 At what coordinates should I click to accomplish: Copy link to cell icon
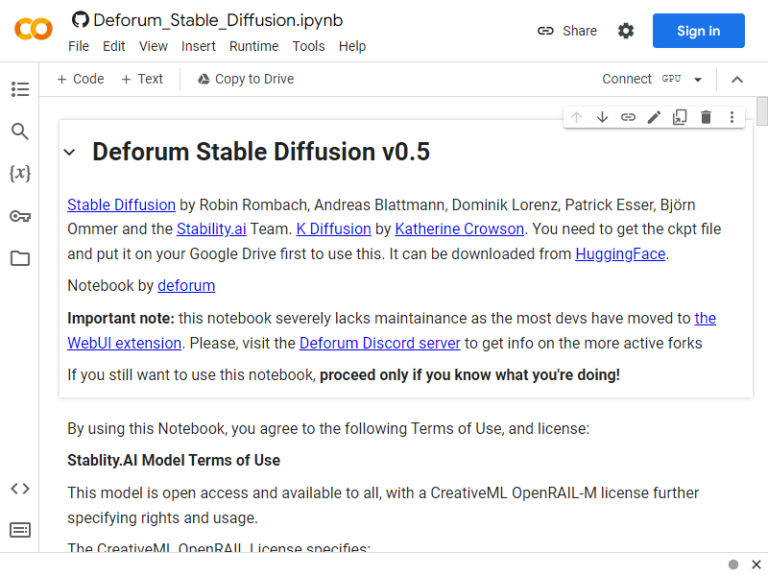click(628, 117)
